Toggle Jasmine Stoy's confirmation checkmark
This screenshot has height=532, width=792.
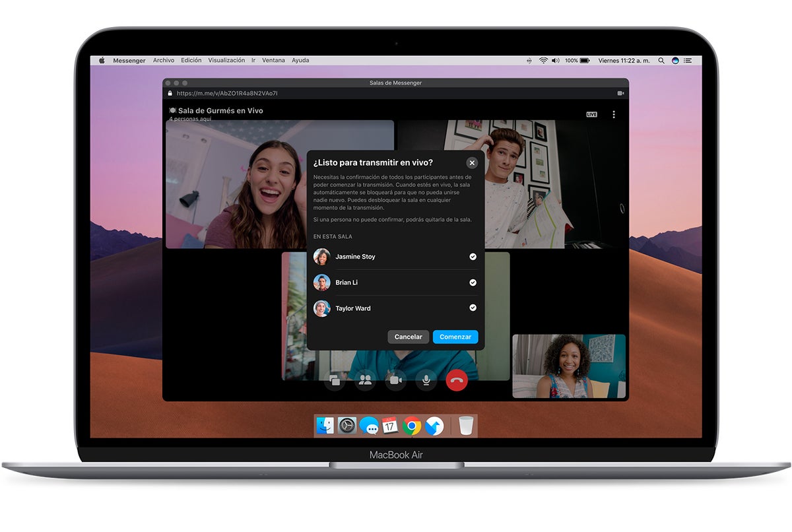pyautogui.click(x=473, y=257)
